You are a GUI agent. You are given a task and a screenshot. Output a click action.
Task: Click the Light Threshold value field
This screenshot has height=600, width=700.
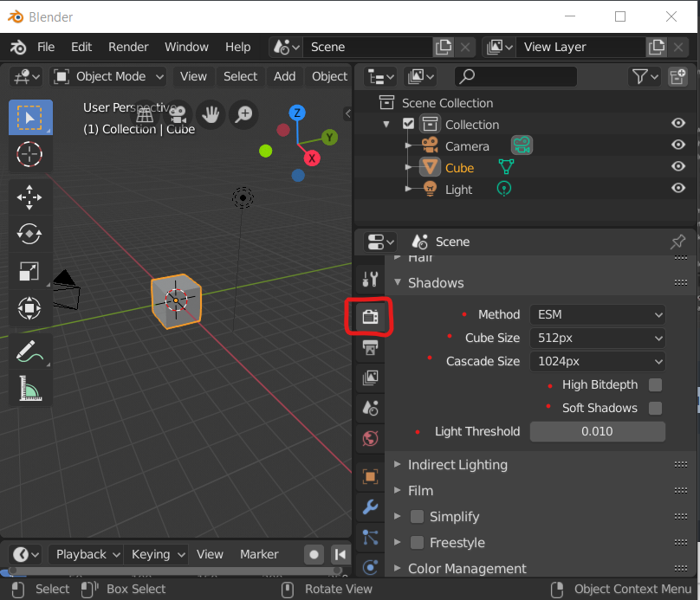pyautogui.click(x=597, y=431)
